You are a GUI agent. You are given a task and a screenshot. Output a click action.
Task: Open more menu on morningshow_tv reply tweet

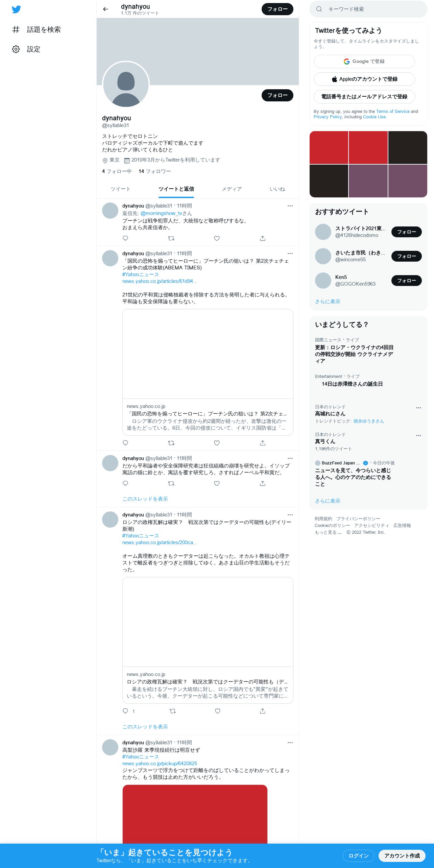click(x=290, y=206)
